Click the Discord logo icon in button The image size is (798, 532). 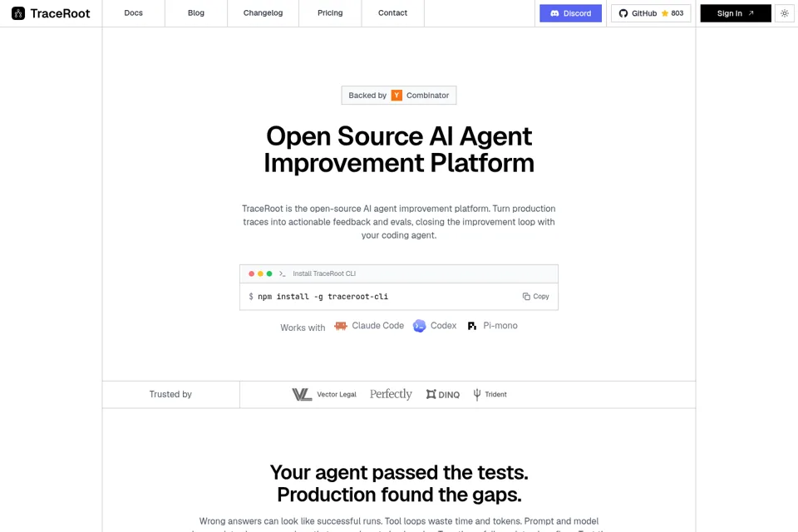tap(554, 13)
